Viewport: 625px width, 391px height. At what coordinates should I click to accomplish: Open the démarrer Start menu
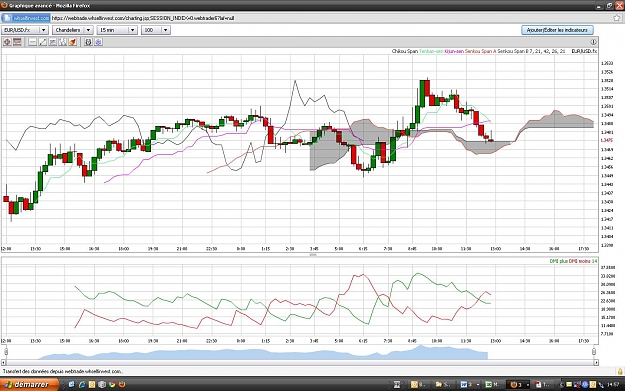tap(29, 384)
